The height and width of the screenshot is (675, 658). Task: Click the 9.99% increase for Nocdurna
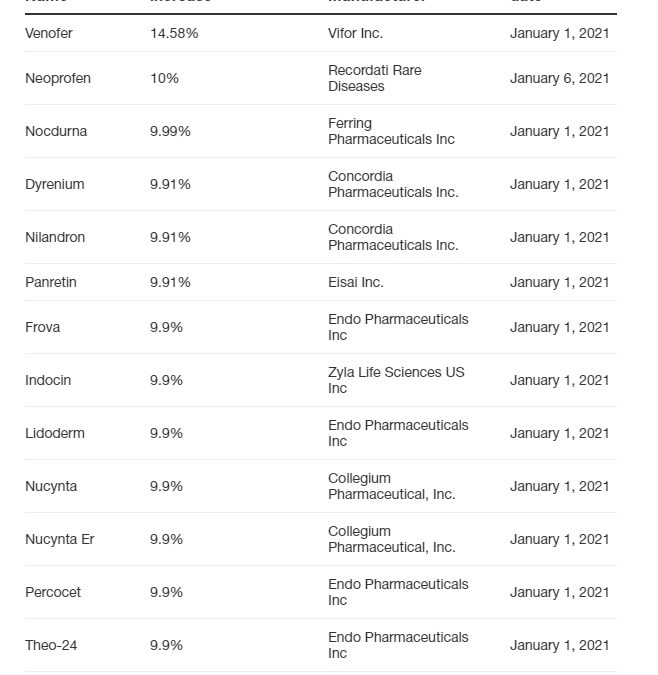point(170,131)
